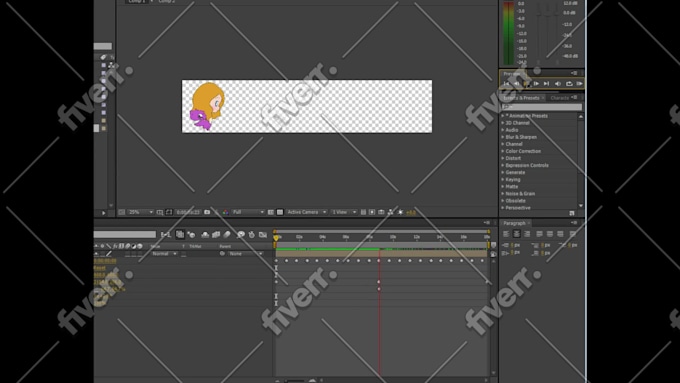Open Preview panel options menu
The image size is (680, 383).
coord(575,73)
